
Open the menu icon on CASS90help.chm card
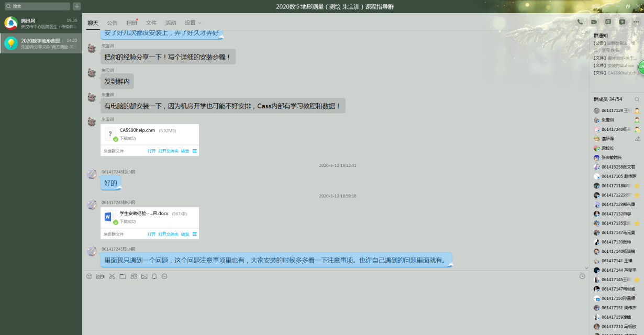tap(195, 151)
